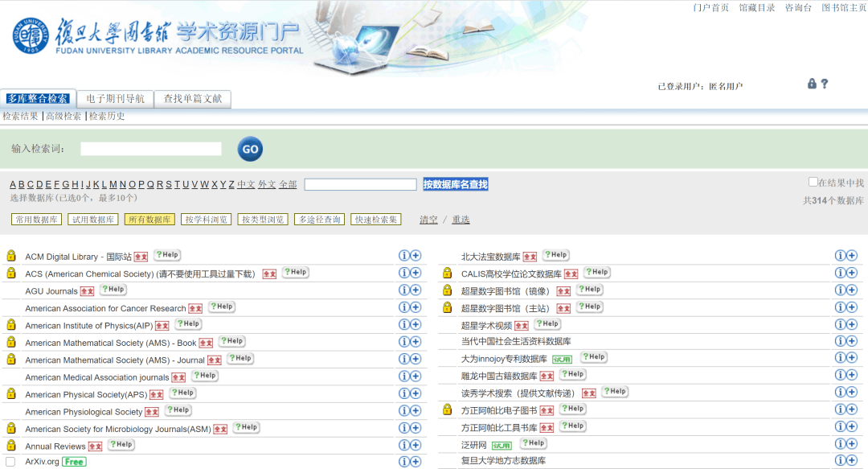Open info icon for AGU Journals
This screenshot has width=868, height=469.
pyautogui.click(x=404, y=290)
